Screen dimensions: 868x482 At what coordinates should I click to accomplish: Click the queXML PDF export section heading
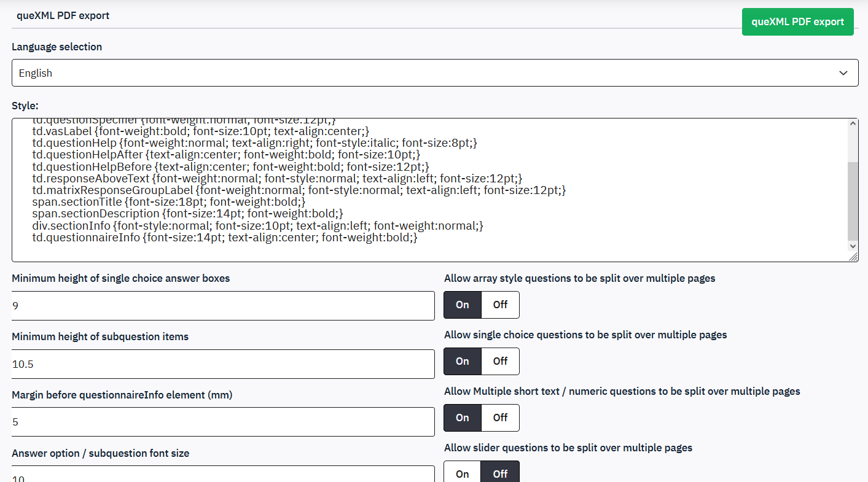click(63, 15)
